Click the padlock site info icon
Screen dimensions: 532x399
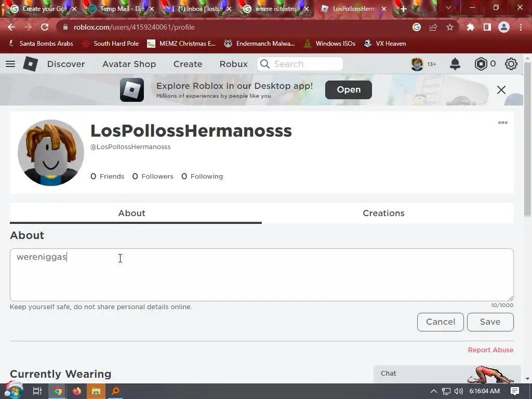coord(65,27)
